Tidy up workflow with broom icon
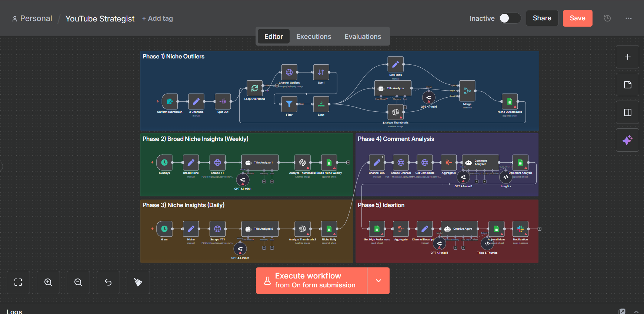Image resolution: width=644 pixels, height=314 pixels. pos(138,282)
